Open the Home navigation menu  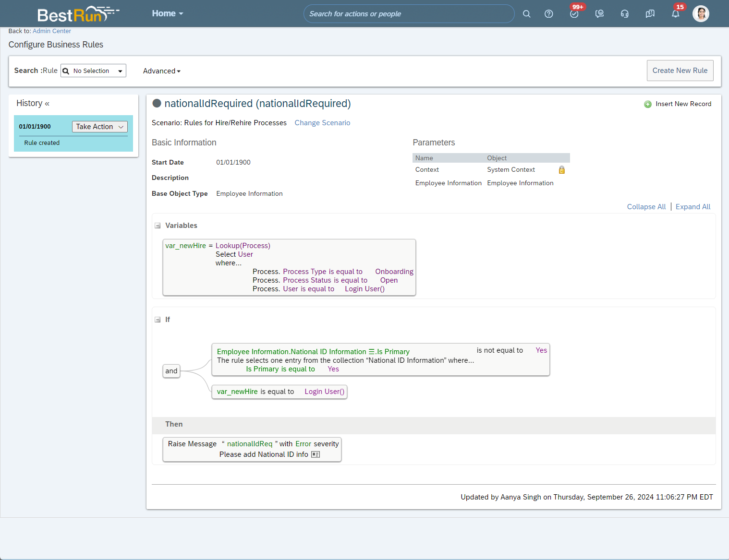click(168, 13)
